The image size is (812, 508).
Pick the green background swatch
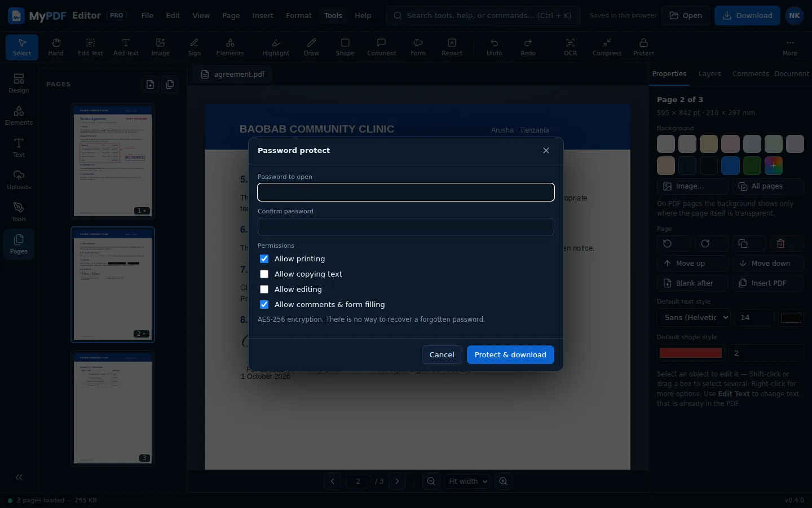[x=752, y=165]
